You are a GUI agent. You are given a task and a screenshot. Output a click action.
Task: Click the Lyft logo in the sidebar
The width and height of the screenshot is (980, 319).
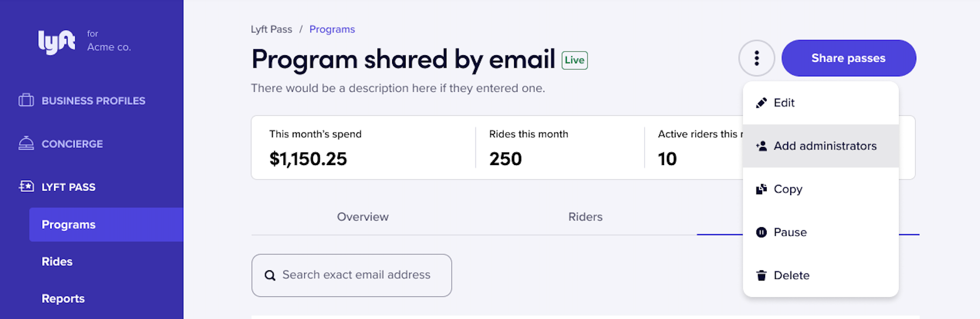pos(57,41)
